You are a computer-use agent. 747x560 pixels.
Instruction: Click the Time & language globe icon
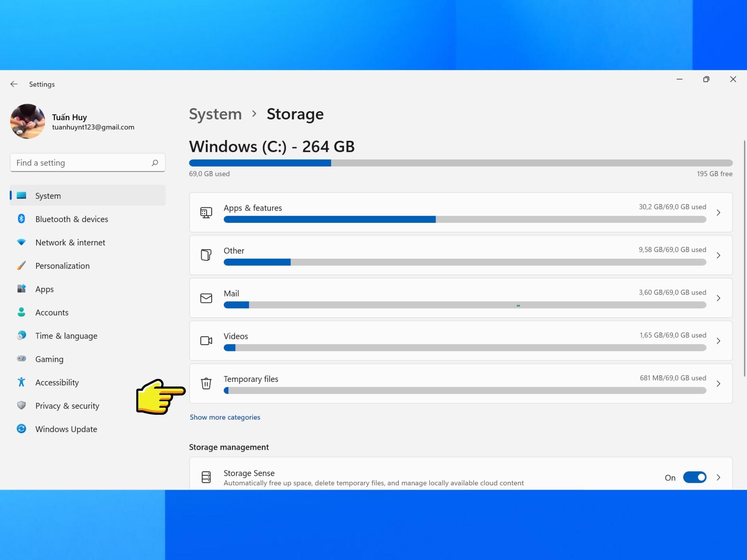coord(22,335)
